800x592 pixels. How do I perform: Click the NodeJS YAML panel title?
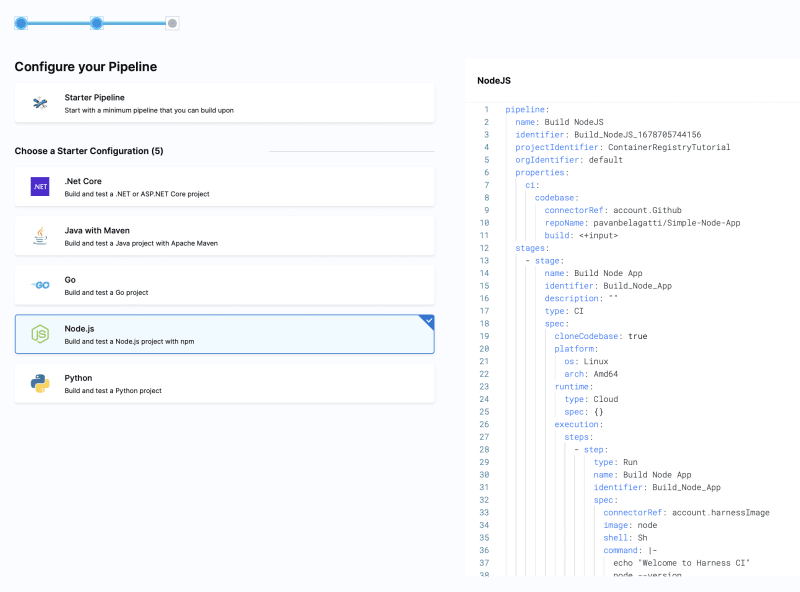click(x=493, y=81)
